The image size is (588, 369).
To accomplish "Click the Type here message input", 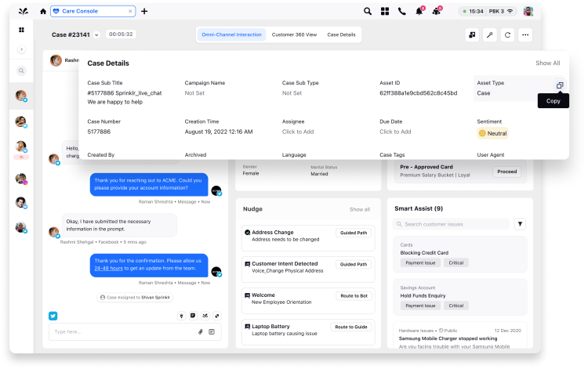I will pyautogui.click(x=124, y=331).
